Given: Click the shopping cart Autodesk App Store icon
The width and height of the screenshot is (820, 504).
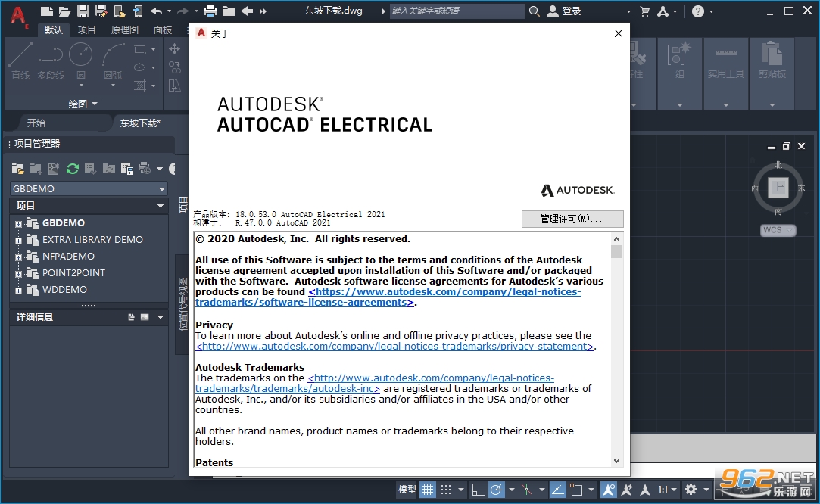Looking at the screenshot, I should tap(645, 11).
